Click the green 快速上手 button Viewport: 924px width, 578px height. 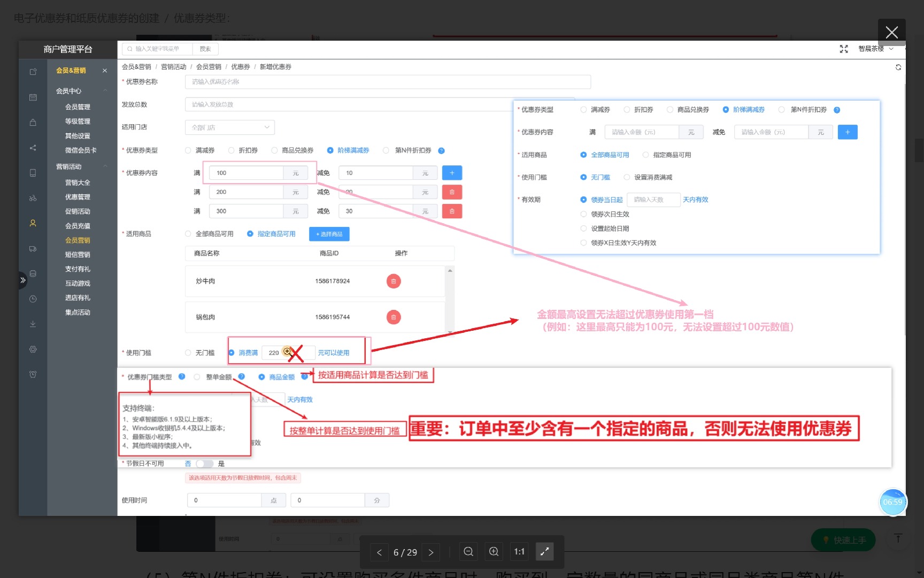point(843,540)
